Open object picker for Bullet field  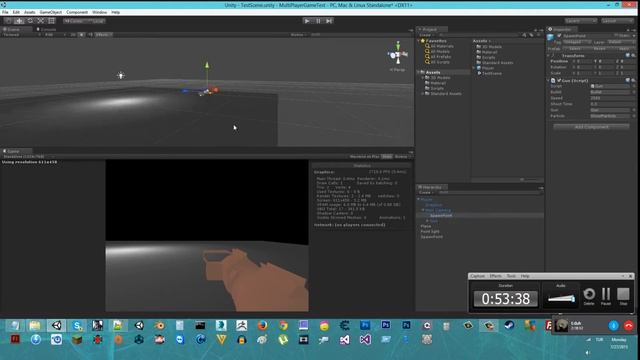click(x=634, y=92)
